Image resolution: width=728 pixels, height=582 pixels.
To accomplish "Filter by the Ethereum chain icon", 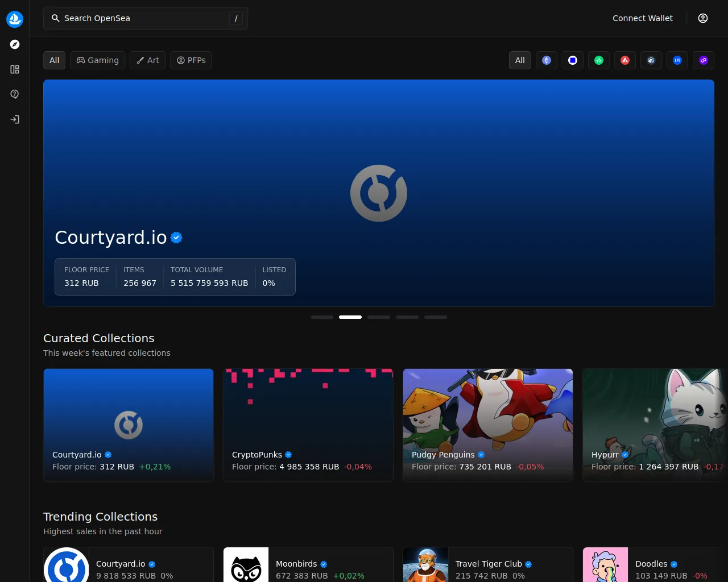I will pyautogui.click(x=547, y=60).
